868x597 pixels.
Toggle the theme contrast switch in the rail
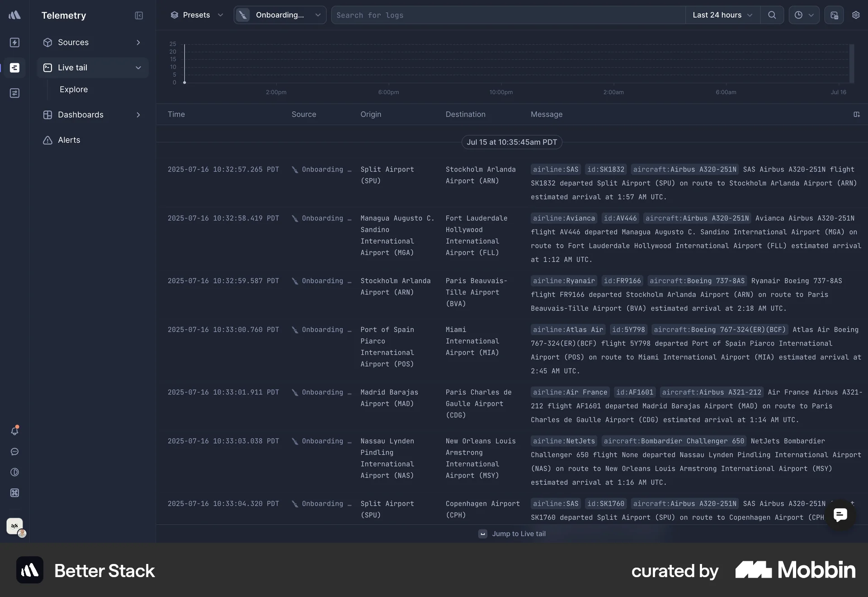tap(15, 472)
